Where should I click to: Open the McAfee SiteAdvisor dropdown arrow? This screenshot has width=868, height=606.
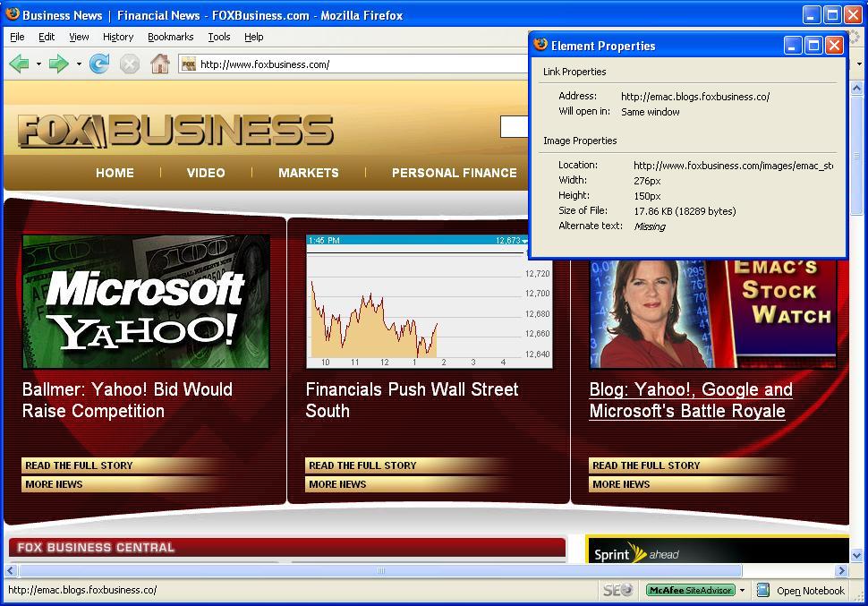(x=743, y=590)
